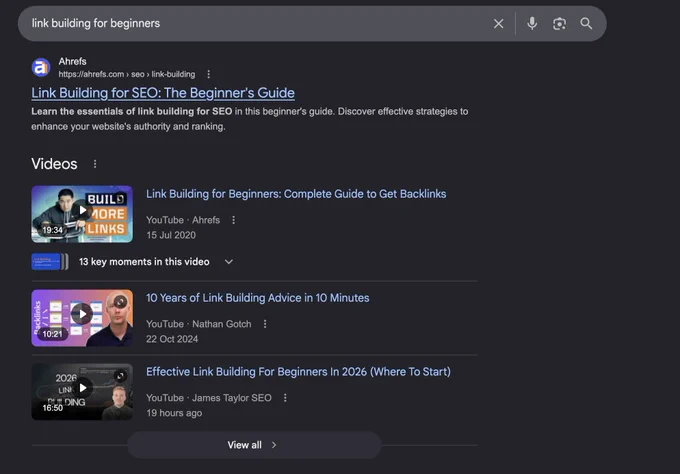
Task: Open '10 Years of Link Building Advice in 10 Minutes'
Action: [258, 298]
